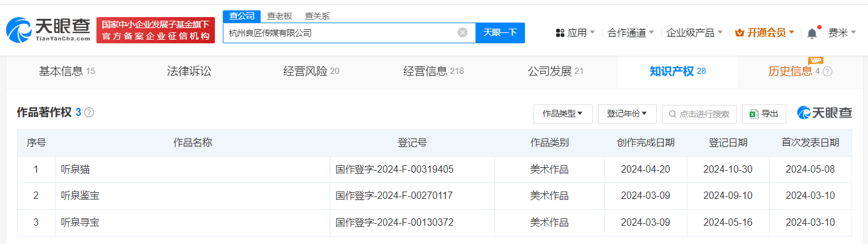Click the 作品著作权 section heading
Screen dimensions: 868x244
pos(45,112)
